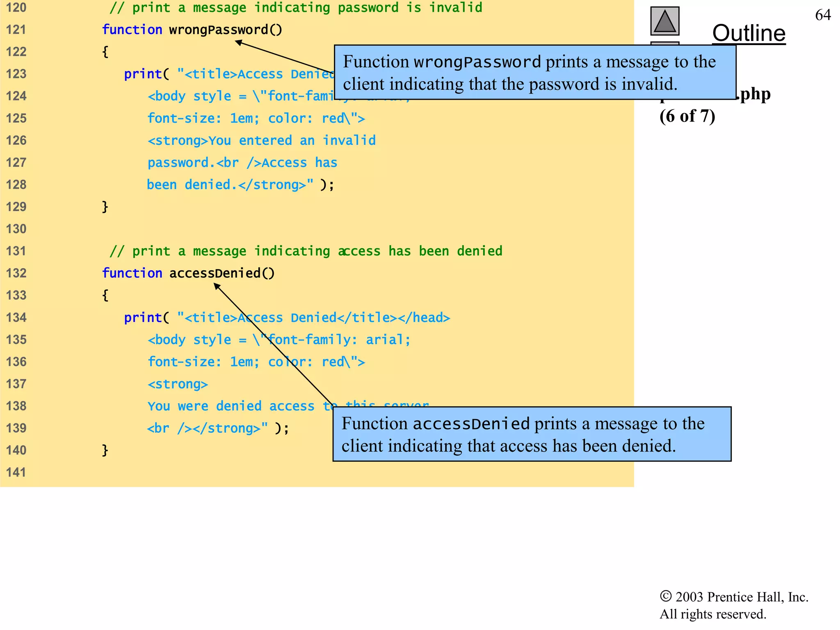Click the closing brace on line 129
Screen dimensions: 840x630
105,207
